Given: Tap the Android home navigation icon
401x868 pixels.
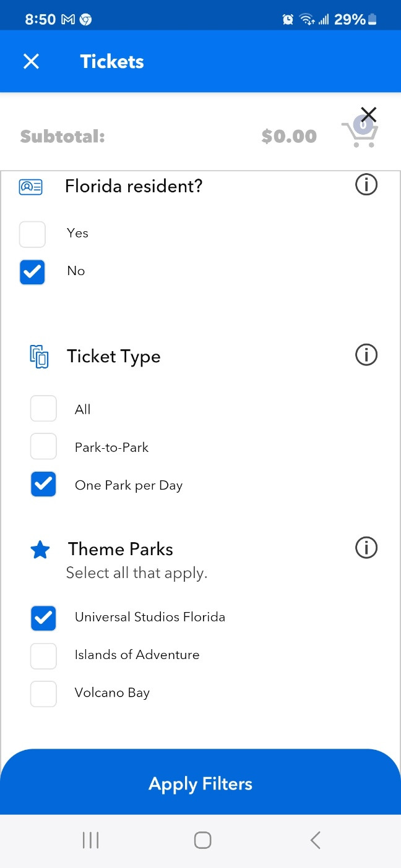Looking at the screenshot, I should point(202,840).
